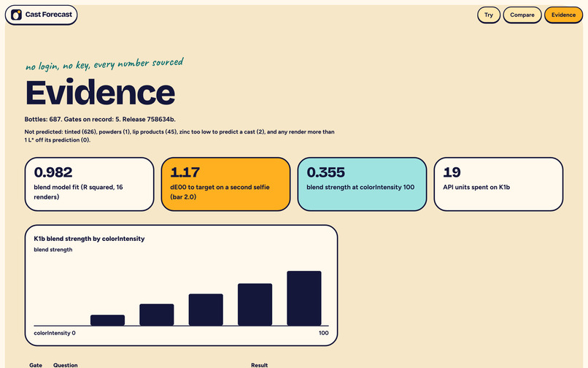Switch to the Try tab
The width and height of the screenshot is (588, 368).
tap(489, 15)
